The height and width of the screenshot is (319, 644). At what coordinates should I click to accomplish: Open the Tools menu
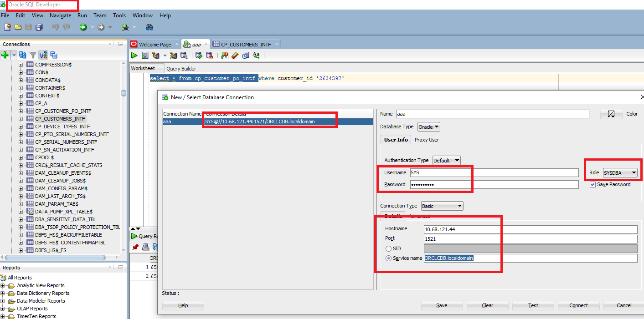pos(119,15)
